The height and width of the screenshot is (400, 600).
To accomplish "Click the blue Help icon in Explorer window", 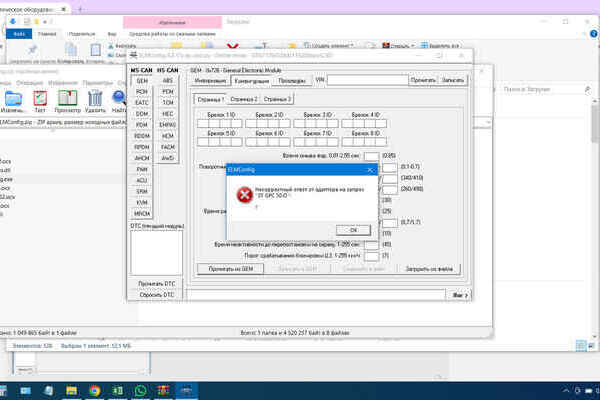I will [x=594, y=34].
